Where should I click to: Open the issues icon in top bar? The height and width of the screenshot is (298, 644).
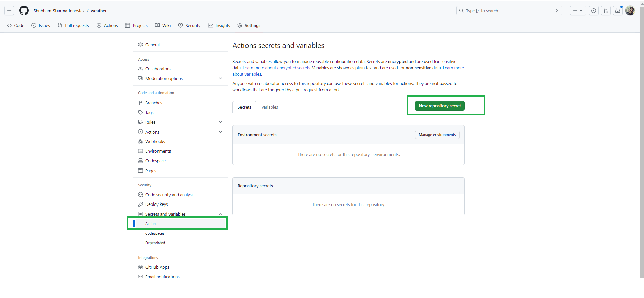[594, 11]
